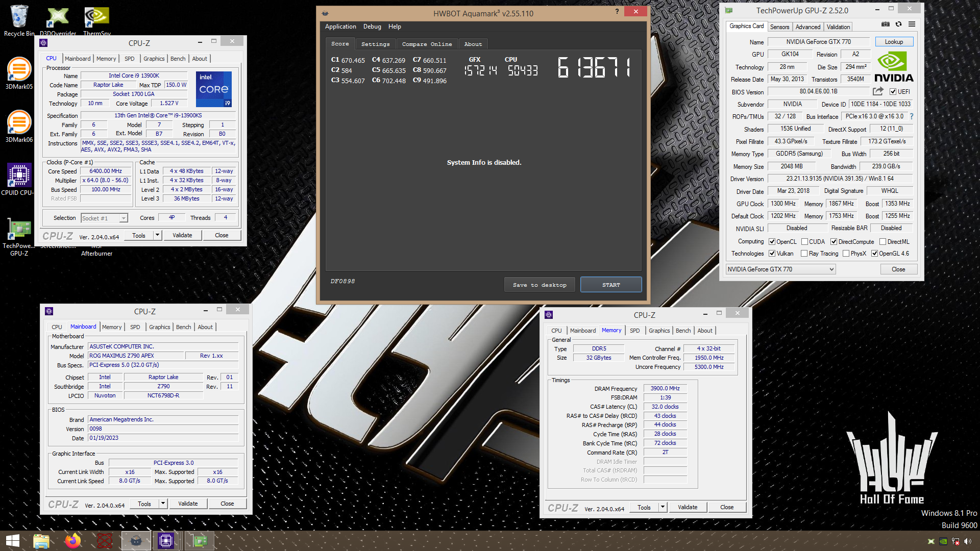
Task: Open the D3DOverrider desktop icon
Action: click(58, 20)
